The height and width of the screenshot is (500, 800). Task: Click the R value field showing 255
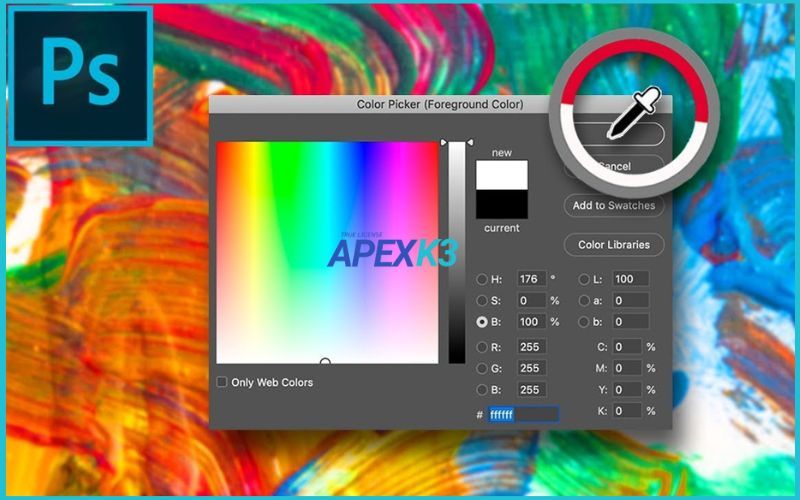[x=532, y=347]
